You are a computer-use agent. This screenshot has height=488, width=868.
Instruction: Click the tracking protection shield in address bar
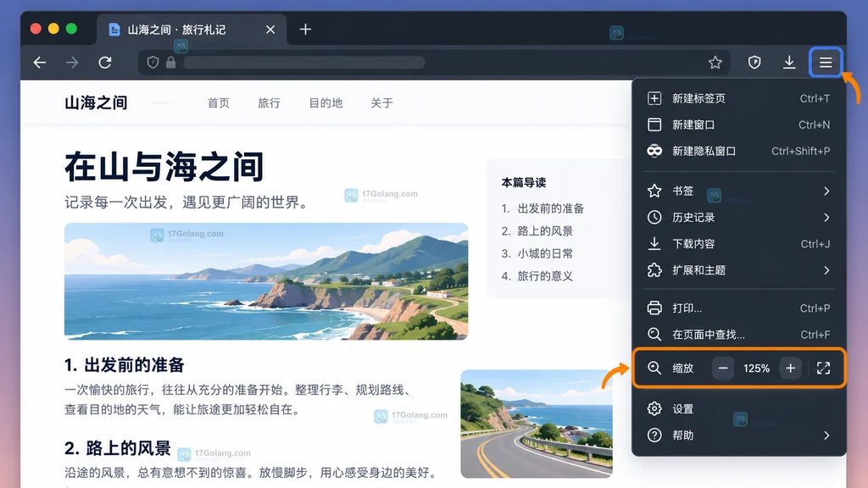click(153, 63)
